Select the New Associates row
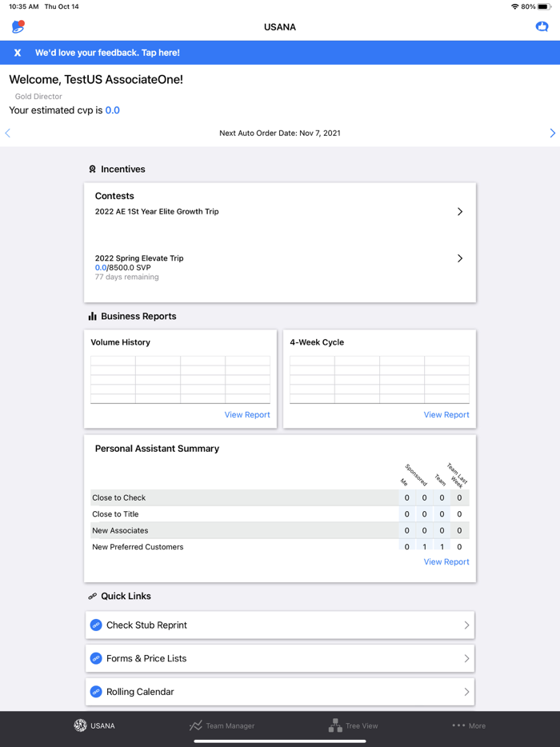This screenshot has height=747, width=560. (280, 530)
